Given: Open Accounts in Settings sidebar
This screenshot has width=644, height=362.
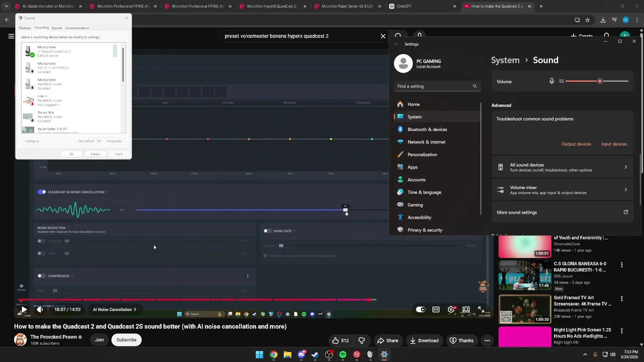Looking at the screenshot, I should coord(437,179).
